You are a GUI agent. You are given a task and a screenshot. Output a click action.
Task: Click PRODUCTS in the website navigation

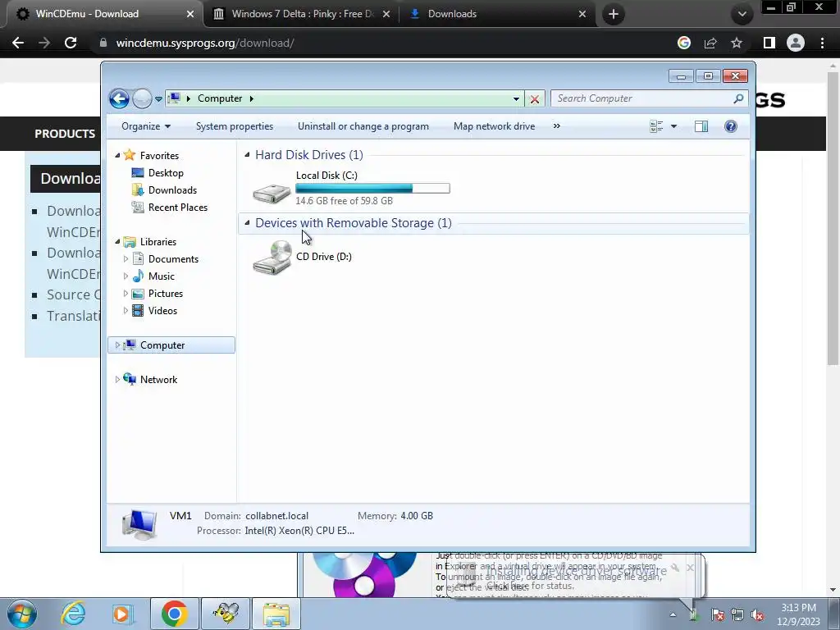65,134
